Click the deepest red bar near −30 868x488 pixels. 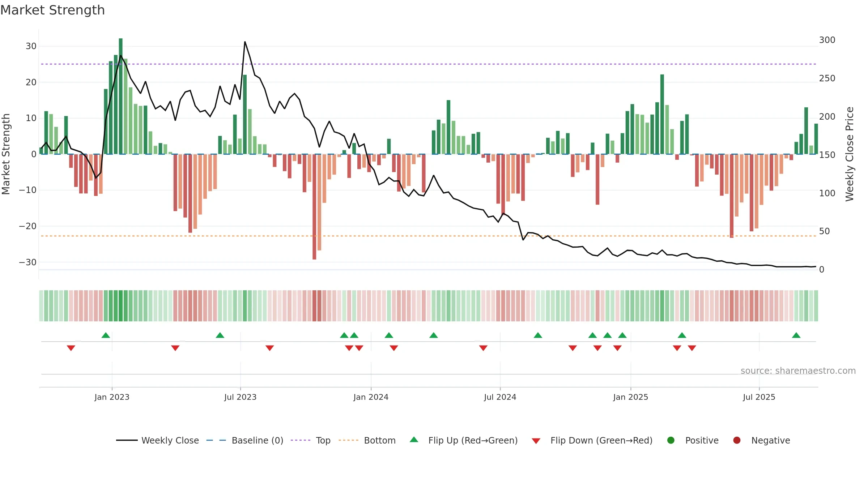point(314,207)
